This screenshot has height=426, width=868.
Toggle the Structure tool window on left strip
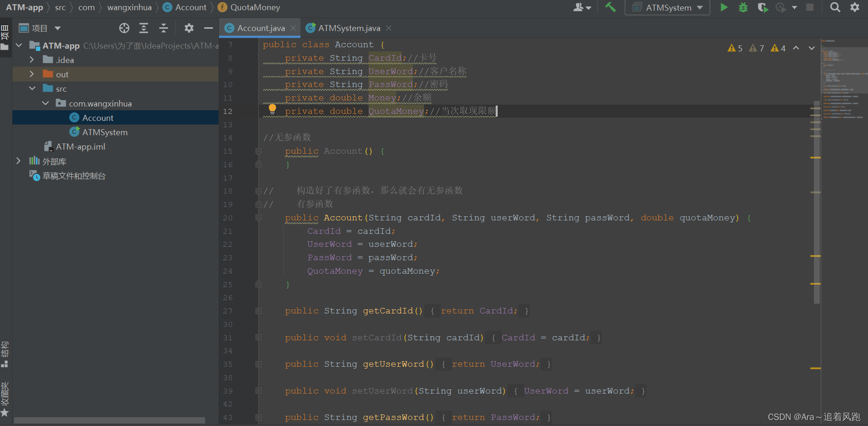click(x=5, y=354)
